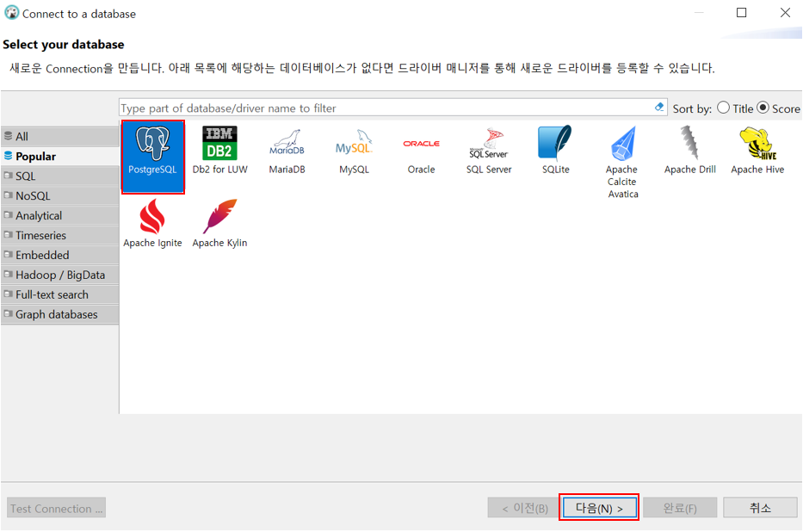Select the Apache Drill driver

click(689, 151)
